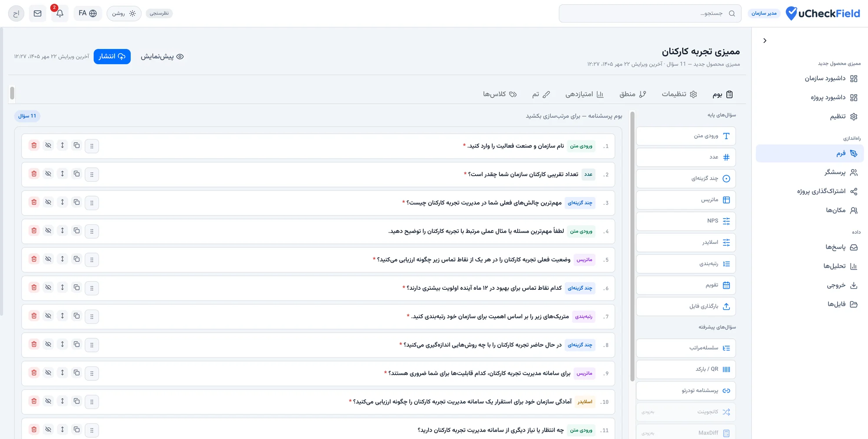Add a matrix question type

coord(686,200)
